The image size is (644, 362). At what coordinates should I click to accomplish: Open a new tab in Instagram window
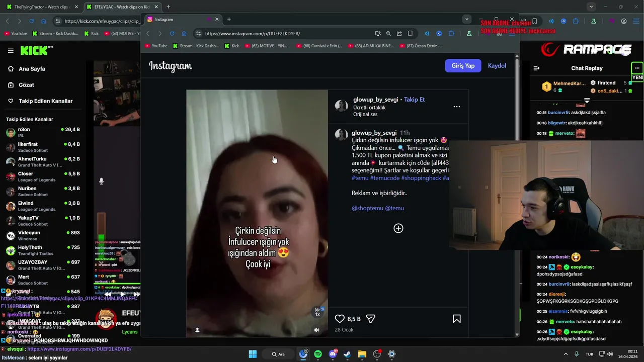[x=229, y=19]
